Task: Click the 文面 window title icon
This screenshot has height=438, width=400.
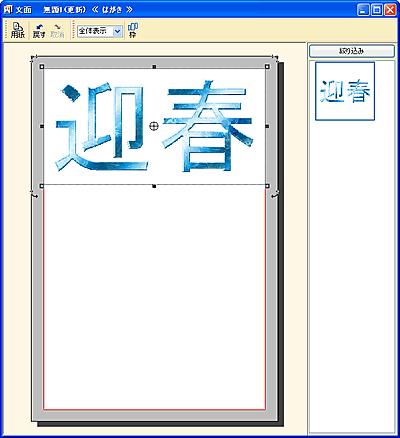Action: point(8,9)
